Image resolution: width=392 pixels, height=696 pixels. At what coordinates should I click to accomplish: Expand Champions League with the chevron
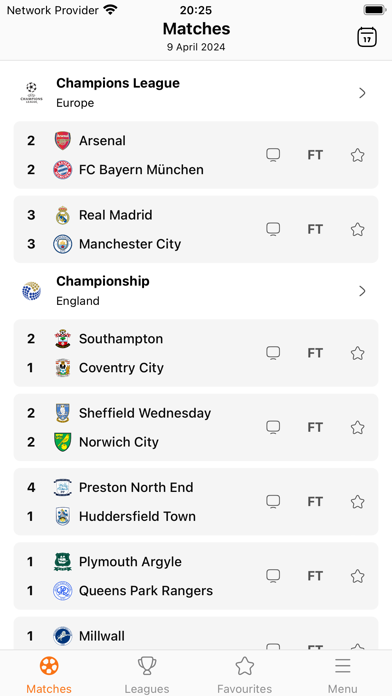(x=362, y=93)
